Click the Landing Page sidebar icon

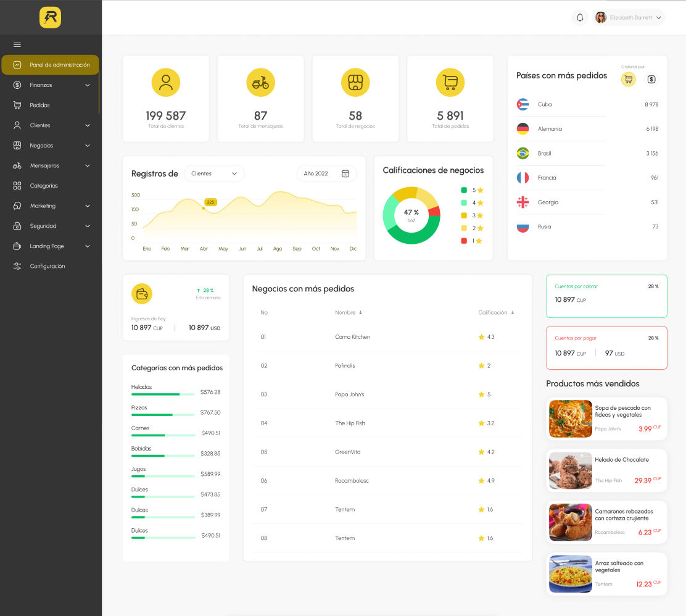pos(17,246)
